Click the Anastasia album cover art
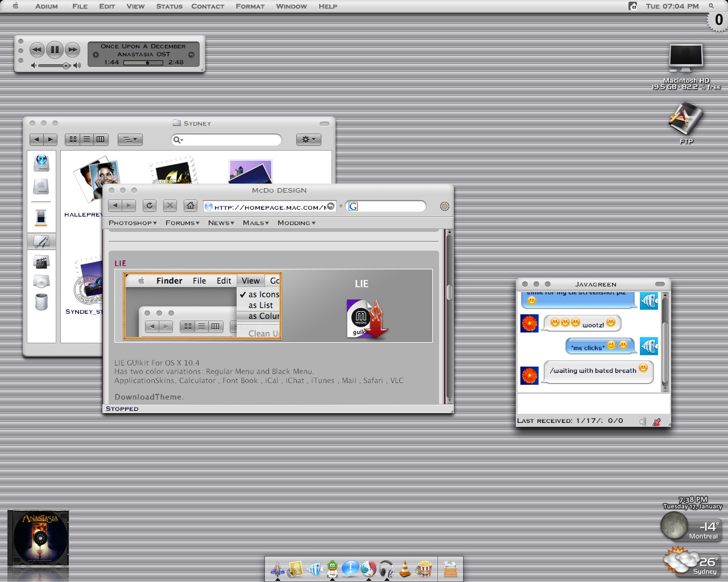This screenshot has width=728, height=582. pos(38,538)
